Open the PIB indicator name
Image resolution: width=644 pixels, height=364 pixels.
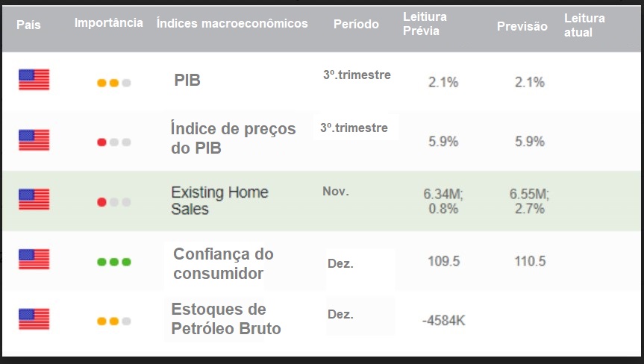tap(187, 80)
